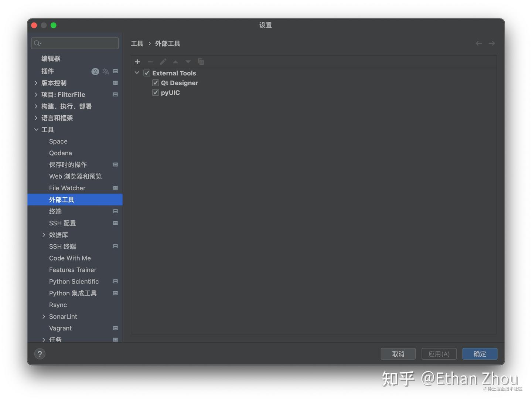Open the 插件 settings page

[48, 71]
